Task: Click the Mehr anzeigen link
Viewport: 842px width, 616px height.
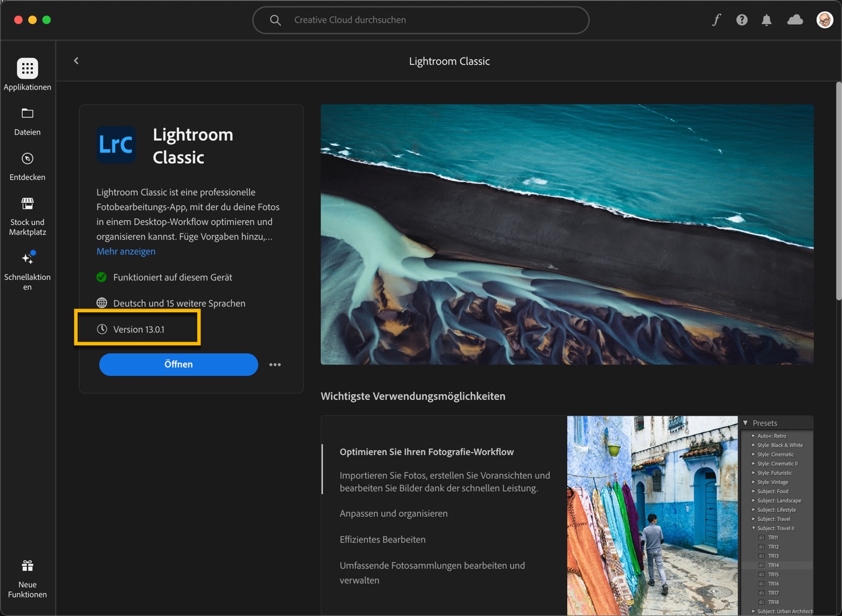Action: 126,251
